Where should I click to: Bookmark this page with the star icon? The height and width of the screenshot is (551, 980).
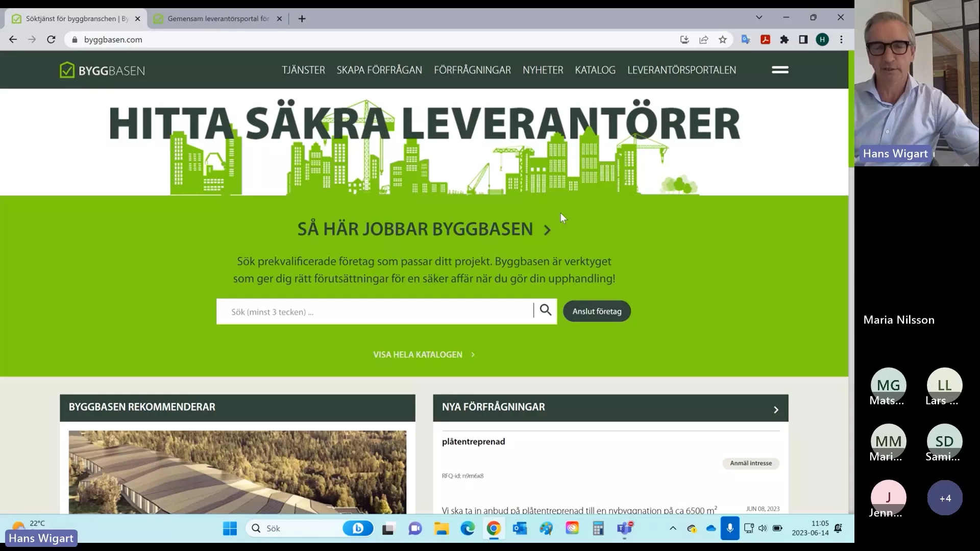(x=723, y=39)
